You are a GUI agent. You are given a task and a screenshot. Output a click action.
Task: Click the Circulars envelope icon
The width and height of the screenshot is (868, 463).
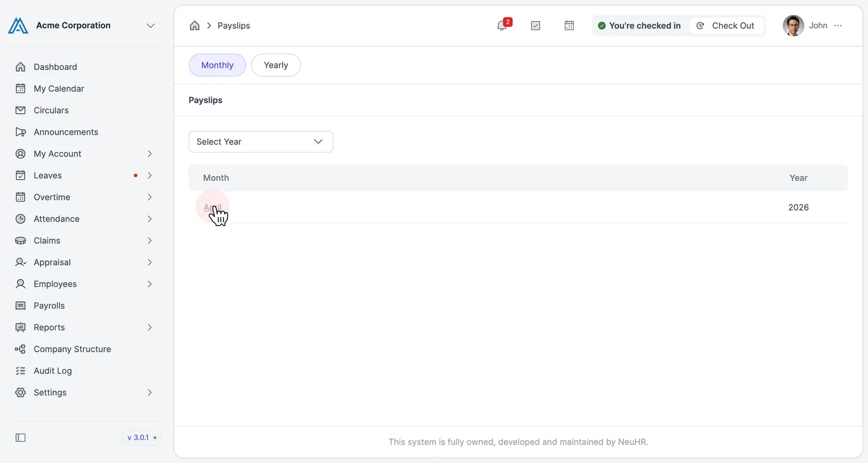20,110
